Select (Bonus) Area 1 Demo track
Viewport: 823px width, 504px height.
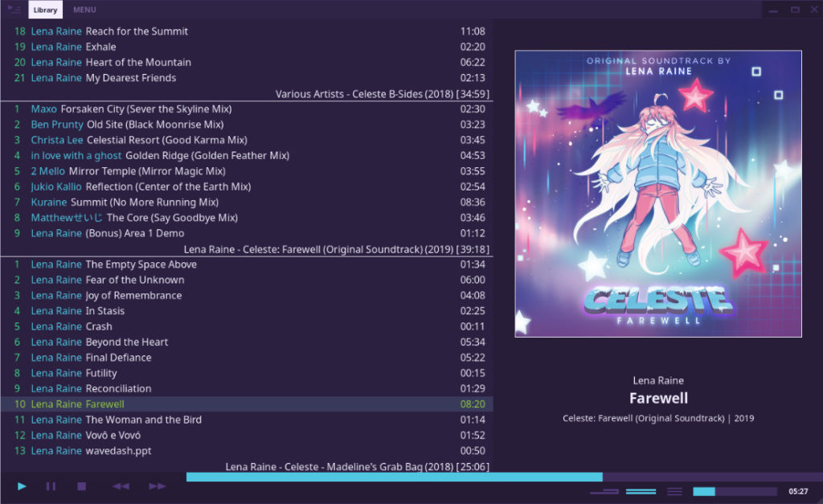(x=247, y=233)
